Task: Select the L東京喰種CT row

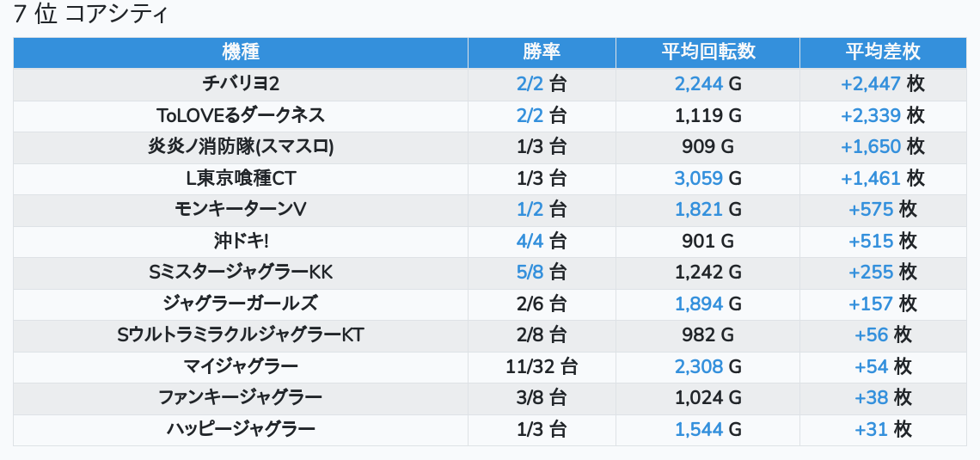Action: [x=241, y=178]
